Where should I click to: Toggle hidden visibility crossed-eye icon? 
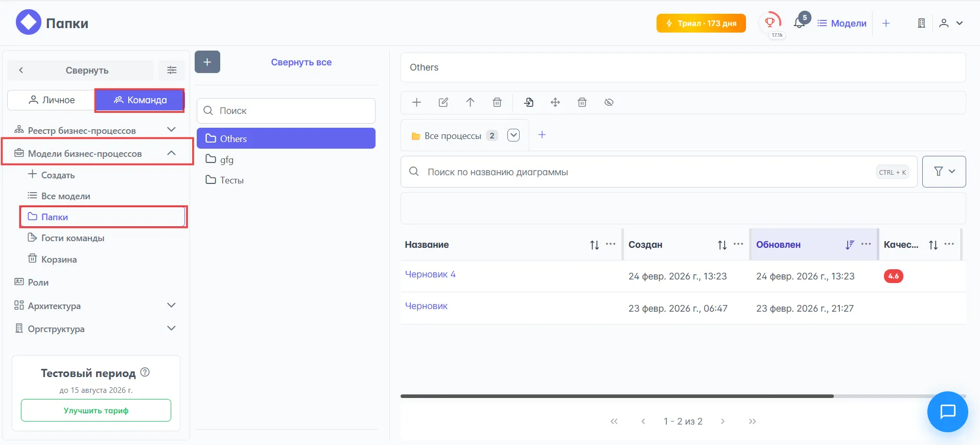[x=609, y=102]
